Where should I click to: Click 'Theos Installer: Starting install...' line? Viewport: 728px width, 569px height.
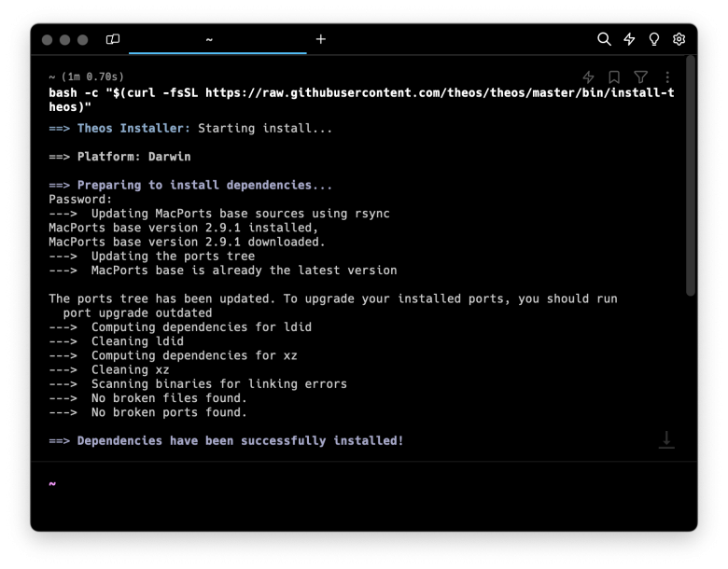[190, 128]
